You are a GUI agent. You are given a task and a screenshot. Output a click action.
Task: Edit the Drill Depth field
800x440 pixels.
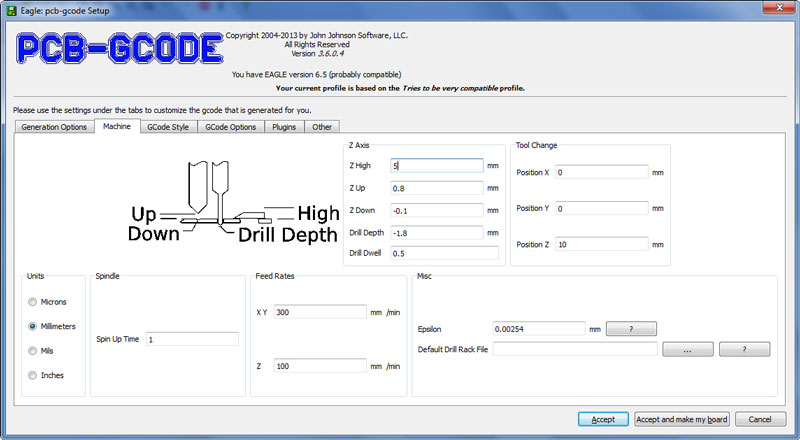437,233
